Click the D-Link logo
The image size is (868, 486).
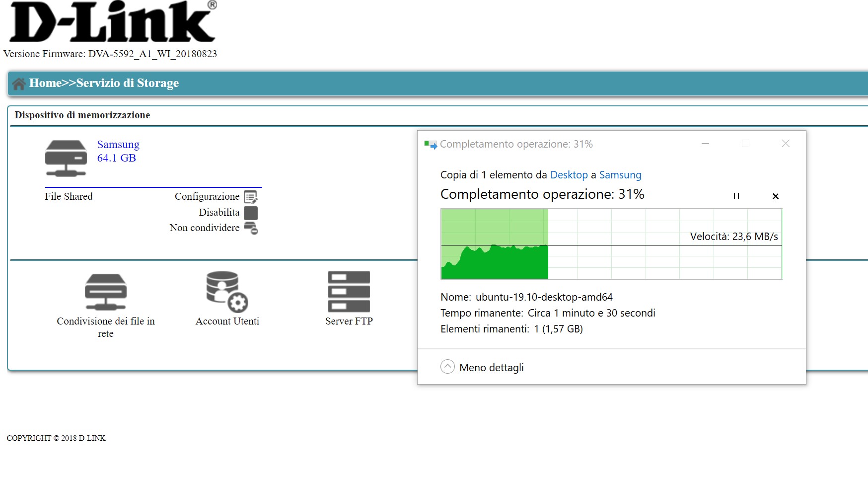[112, 22]
